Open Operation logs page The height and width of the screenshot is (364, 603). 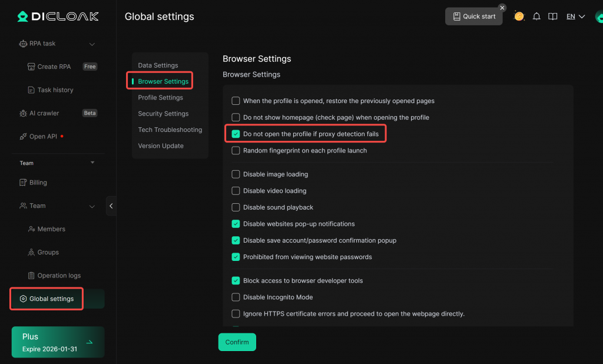(59, 276)
